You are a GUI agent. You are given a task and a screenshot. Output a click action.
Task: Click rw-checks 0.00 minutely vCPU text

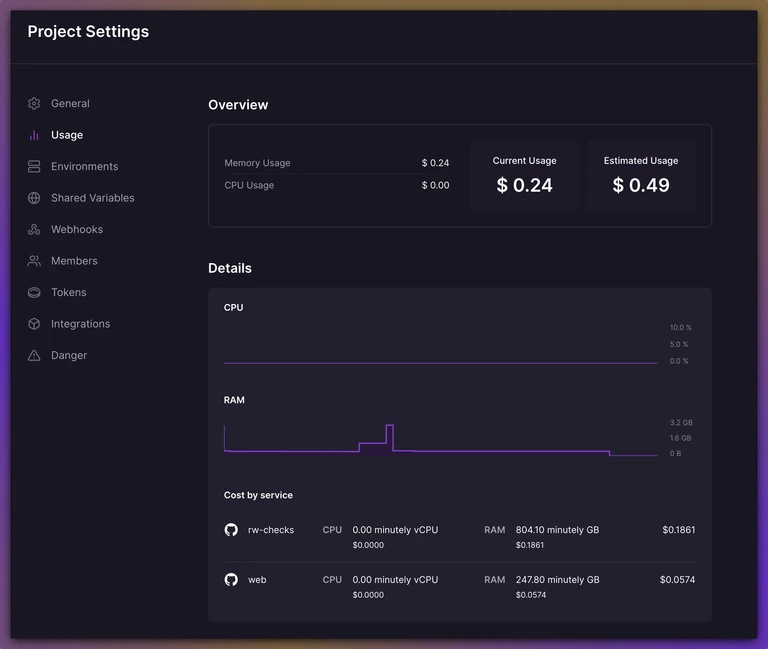(x=395, y=529)
